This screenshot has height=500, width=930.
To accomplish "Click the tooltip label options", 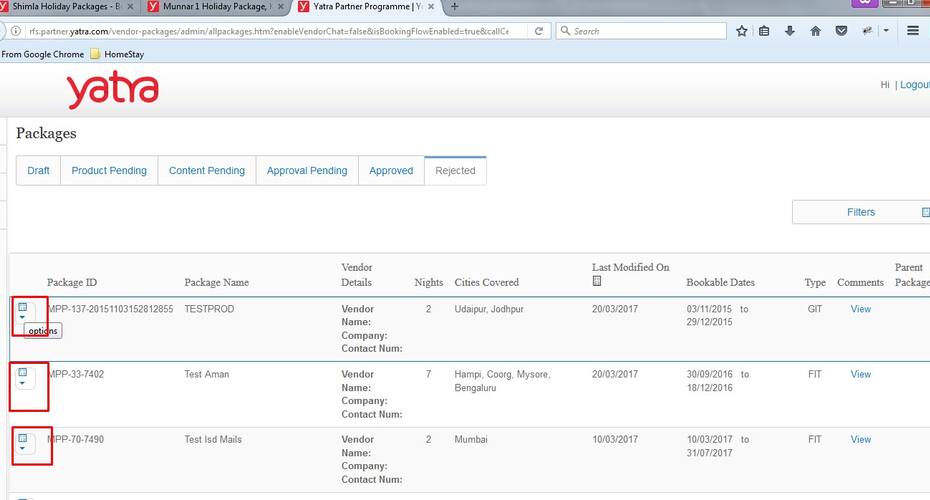I will 43,331.
